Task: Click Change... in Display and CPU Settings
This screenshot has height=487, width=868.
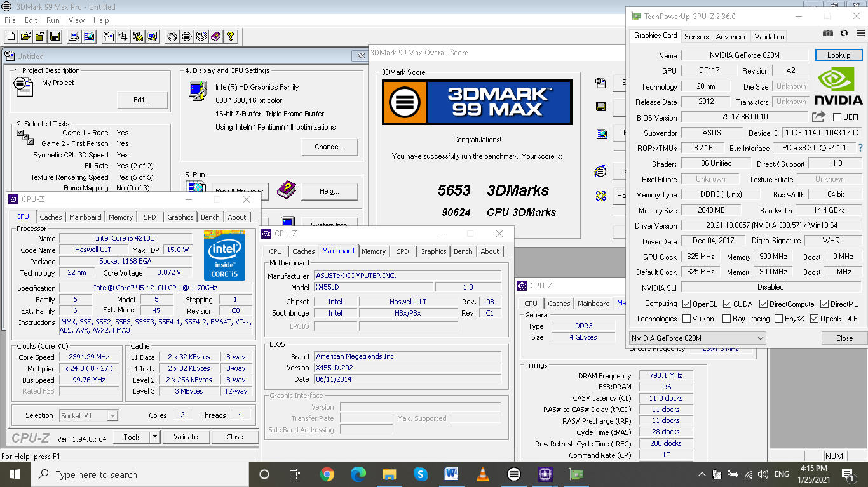Action: [x=329, y=147]
